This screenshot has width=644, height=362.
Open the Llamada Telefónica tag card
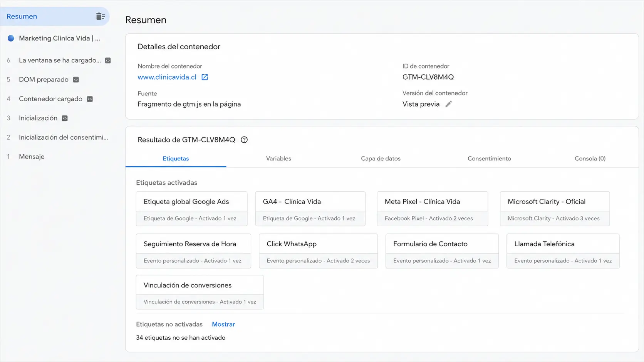(563, 251)
